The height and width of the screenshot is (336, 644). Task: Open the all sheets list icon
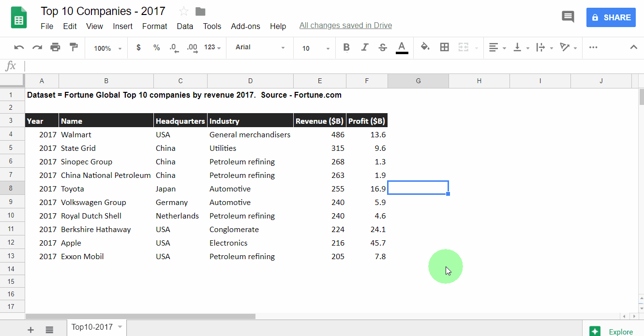click(49, 330)
